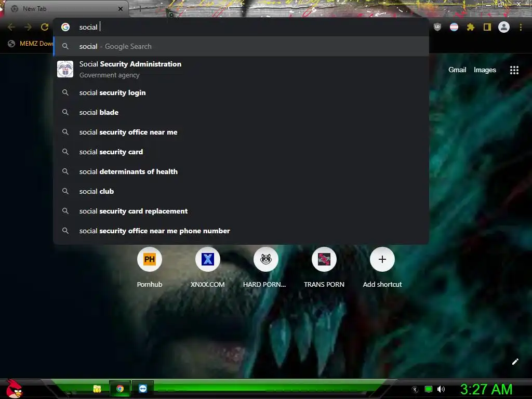Expand hidden tray icons arrow
Image resolution: width=532 pixels, height=399 pixels.
pos(415,390)
